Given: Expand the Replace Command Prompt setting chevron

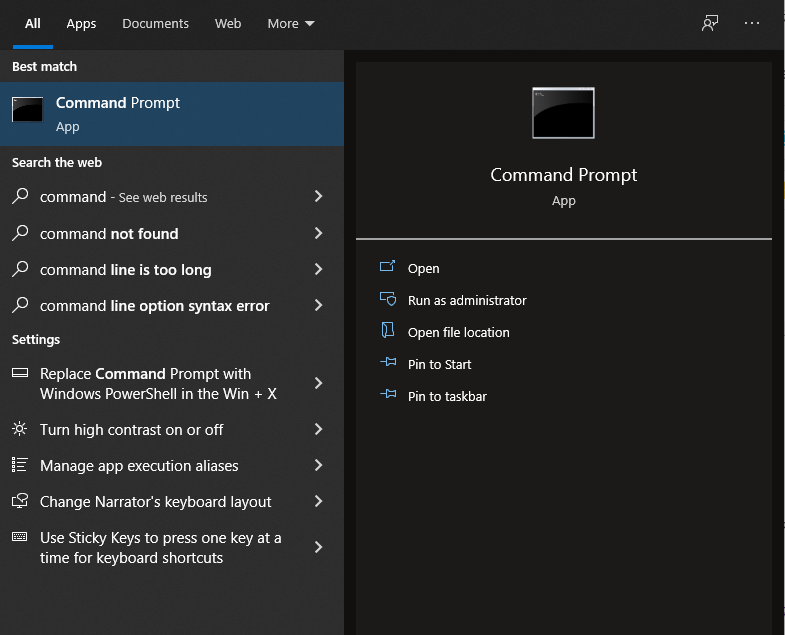Looking at the screenshot, I should click(318, 384).
